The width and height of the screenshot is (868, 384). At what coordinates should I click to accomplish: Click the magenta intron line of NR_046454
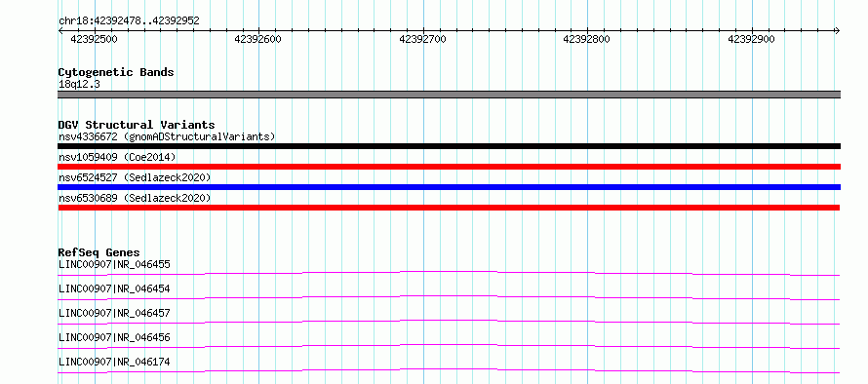[449, 296]
